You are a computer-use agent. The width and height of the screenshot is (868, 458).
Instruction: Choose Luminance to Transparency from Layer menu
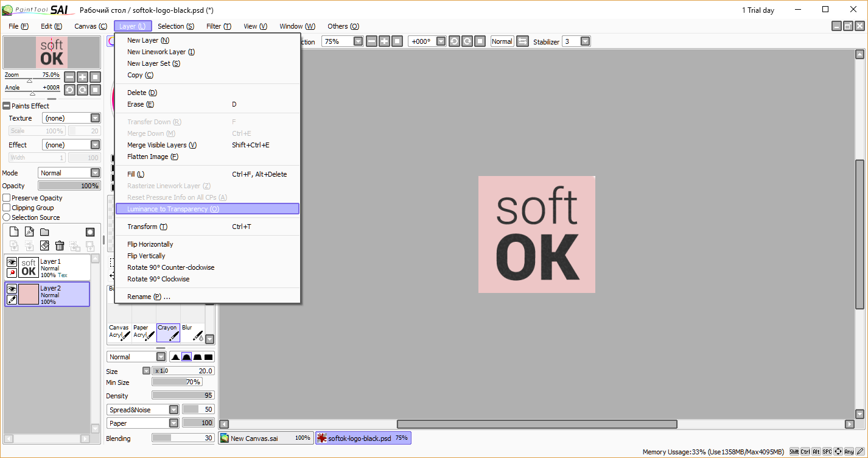pos(208,209)
